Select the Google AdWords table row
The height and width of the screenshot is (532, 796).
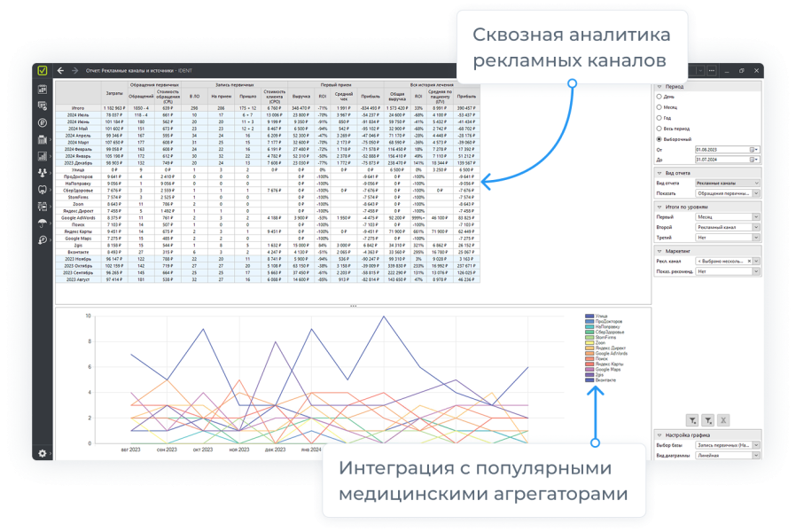pyautogui.click(x=268, y=218)
